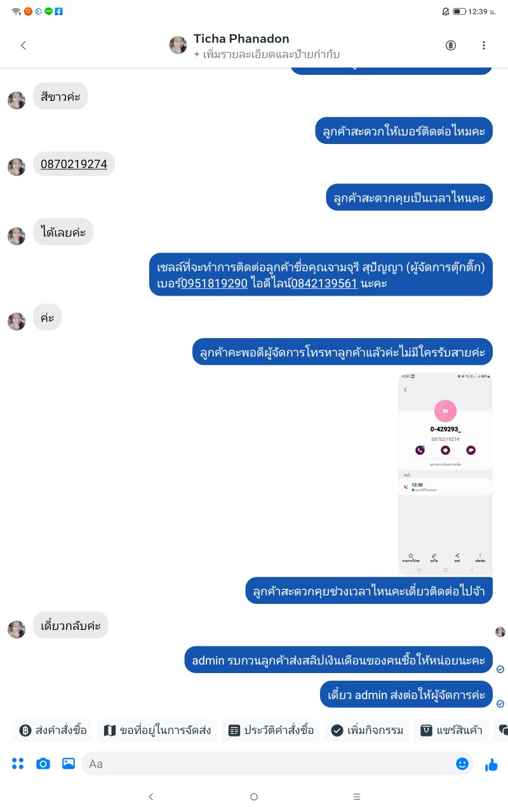The width and height of the screenshot is (508, 812).
Task: Tap the back arrow in the header
Action: click(x=23, y=45)
